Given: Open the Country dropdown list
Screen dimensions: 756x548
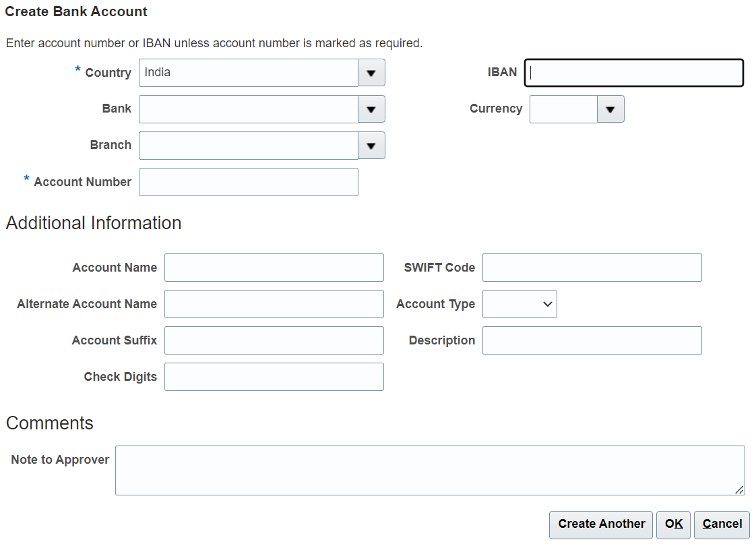Looking at the screenshot, I should pyautogui.click(x=371, y=72).
